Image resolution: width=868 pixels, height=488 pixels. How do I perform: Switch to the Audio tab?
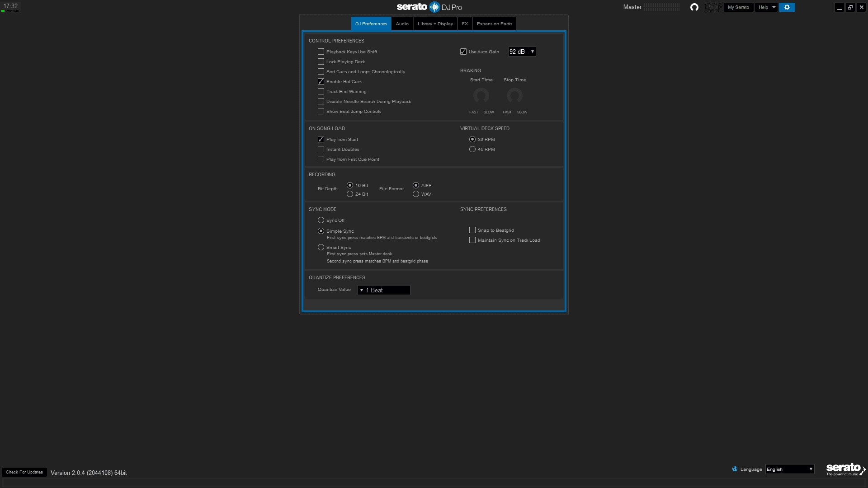(402, 24)
